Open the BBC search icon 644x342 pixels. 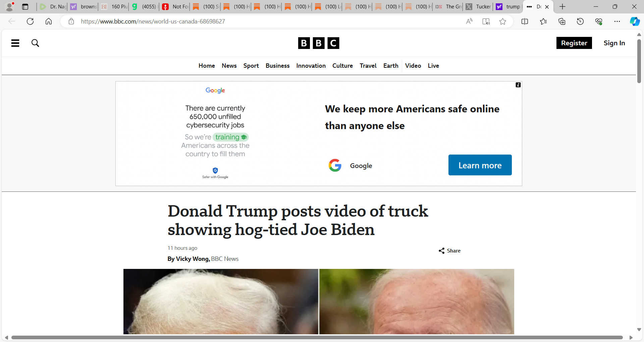point(35,43)
